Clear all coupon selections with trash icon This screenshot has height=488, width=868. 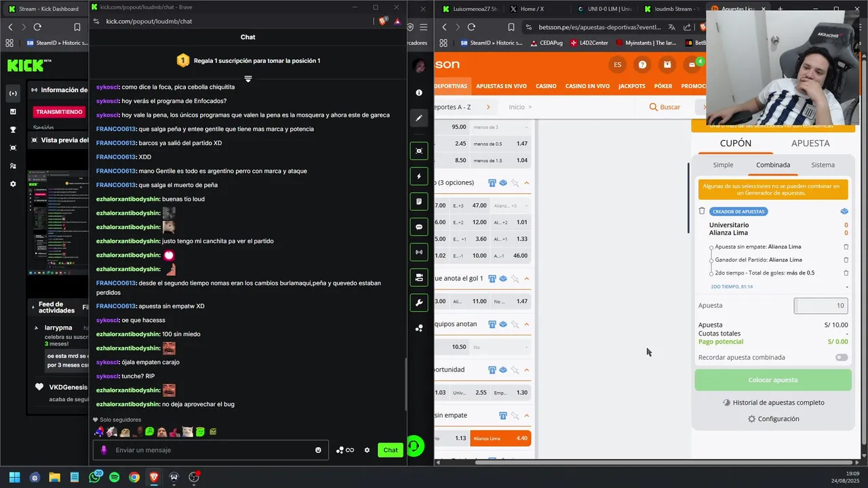click(702, 211)
